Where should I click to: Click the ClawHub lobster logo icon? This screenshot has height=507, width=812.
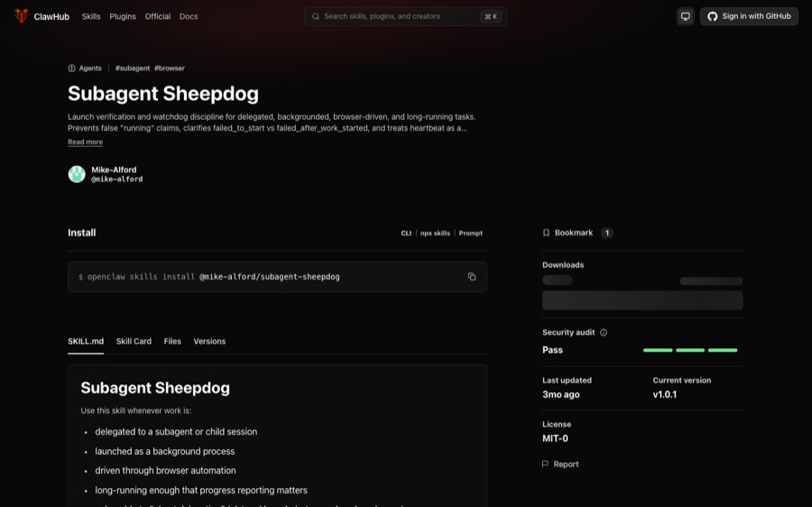(22, 16)
